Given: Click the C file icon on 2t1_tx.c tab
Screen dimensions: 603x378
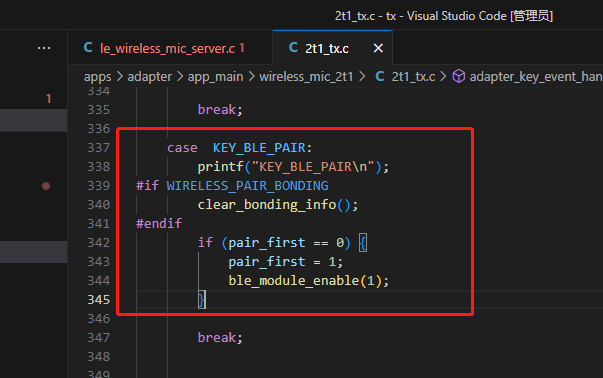Looking at the screenshot, I should [293, 48].
